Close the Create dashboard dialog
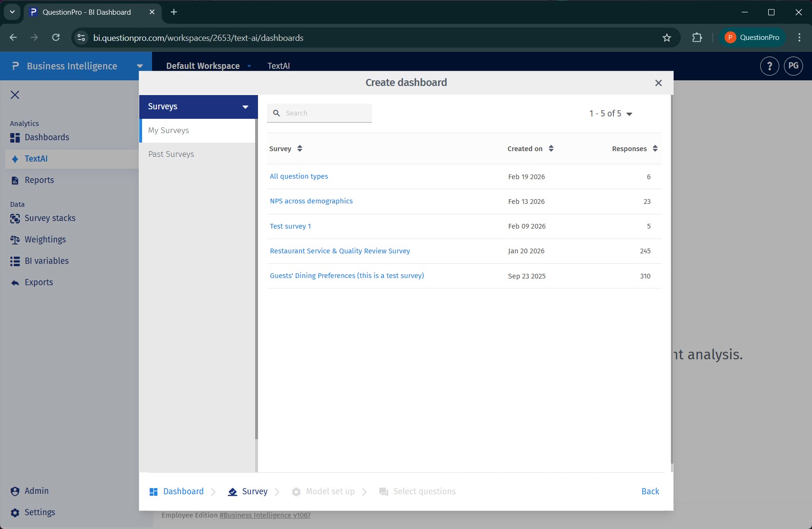Screen dimensions: 812x529 tap(658, 83)
